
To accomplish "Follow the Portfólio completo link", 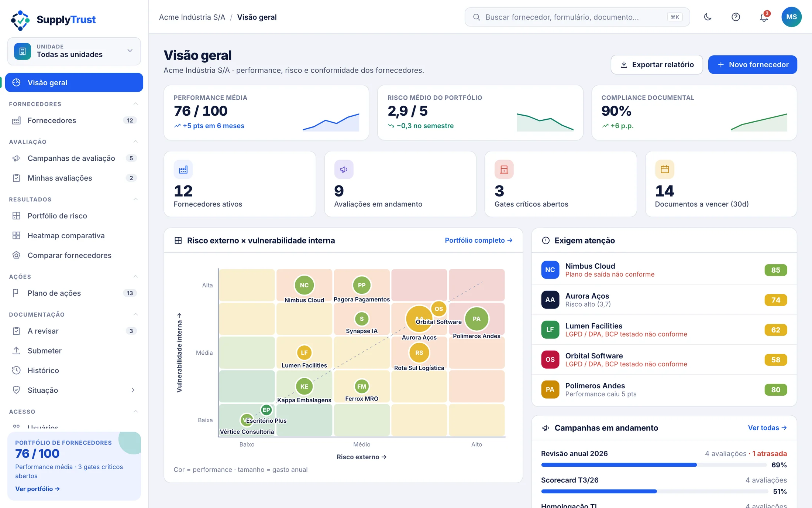I will (x=478, y=241).
